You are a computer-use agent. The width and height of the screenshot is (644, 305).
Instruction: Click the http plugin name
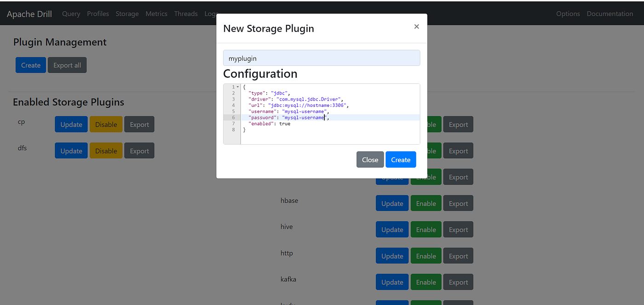point(287,253)
